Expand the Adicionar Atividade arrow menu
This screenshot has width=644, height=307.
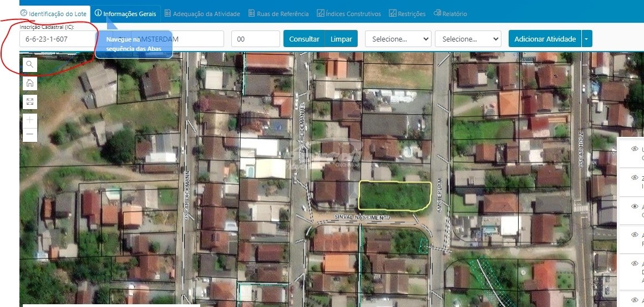click(587, 39)
